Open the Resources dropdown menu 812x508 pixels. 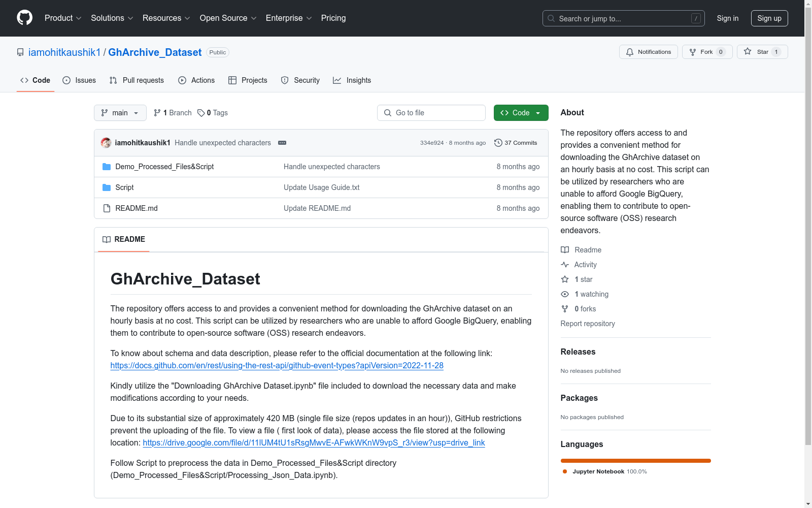166,18
